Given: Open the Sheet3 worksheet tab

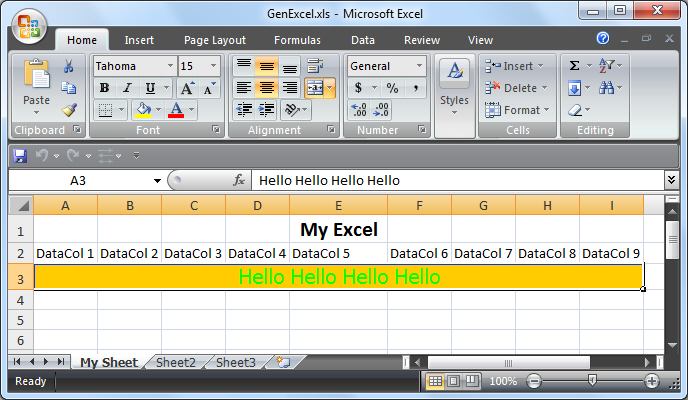Looking at the screenshot, I should (x=236, y=362).
